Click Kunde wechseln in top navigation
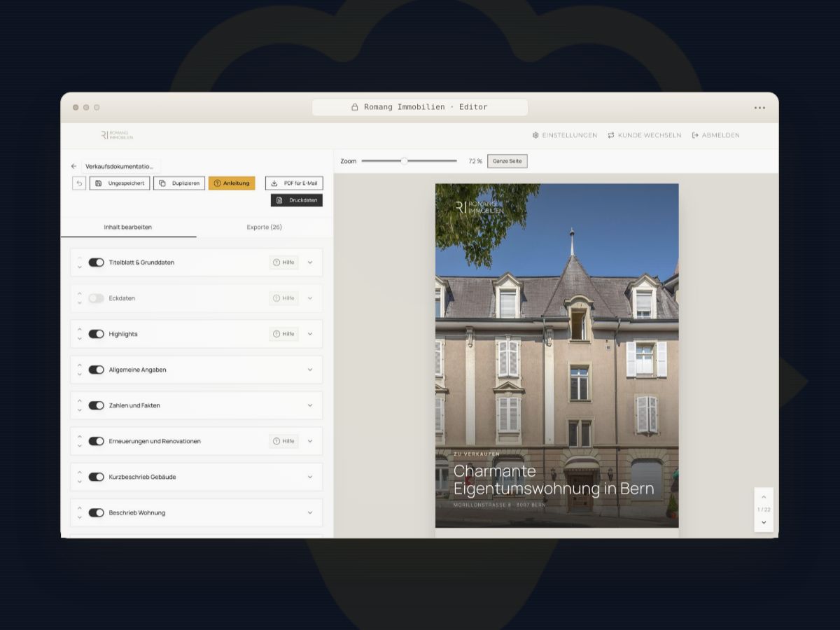Screen dimensions: 840x630 click(645, 135)
